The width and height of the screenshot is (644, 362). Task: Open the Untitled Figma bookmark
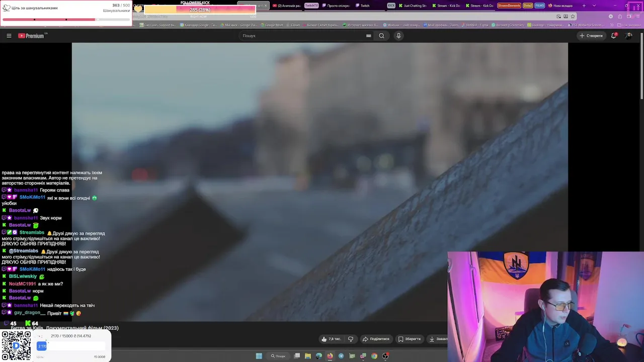[475, 25]
